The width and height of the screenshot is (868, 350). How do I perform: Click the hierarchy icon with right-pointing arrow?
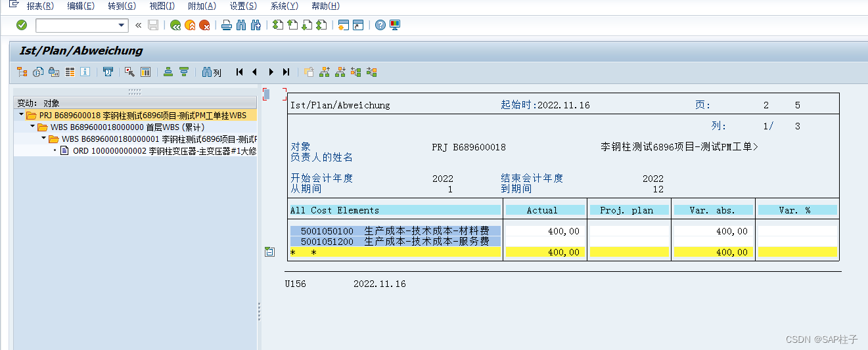tap(372, 72)
